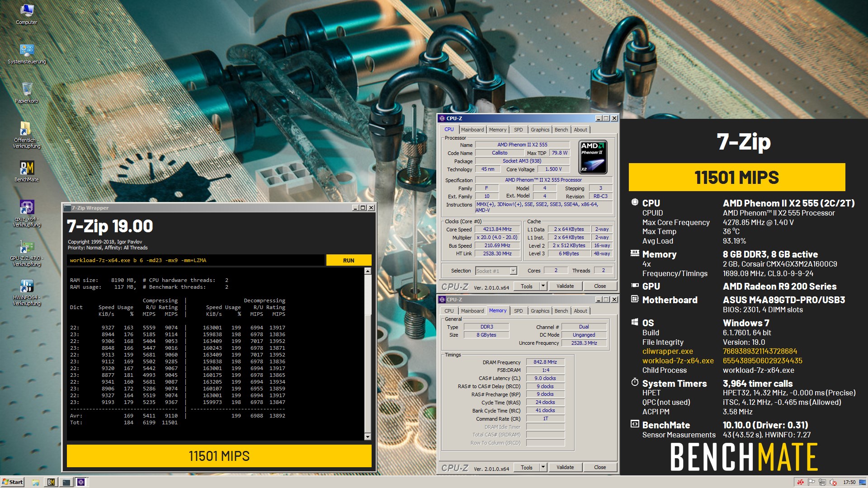Screen dimensions: 868x488
Task: Open the Windows Start button
Action: (13, 482)
